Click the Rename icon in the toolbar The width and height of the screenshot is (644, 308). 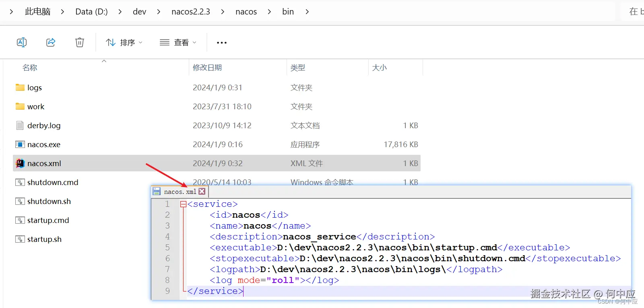click(x=22, y=42)
